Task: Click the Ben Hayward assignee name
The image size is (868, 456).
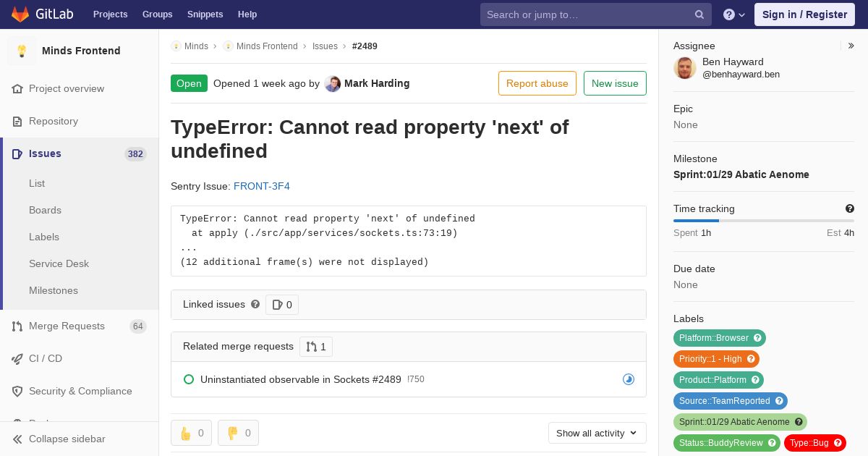Action: (x=733, y=62)
